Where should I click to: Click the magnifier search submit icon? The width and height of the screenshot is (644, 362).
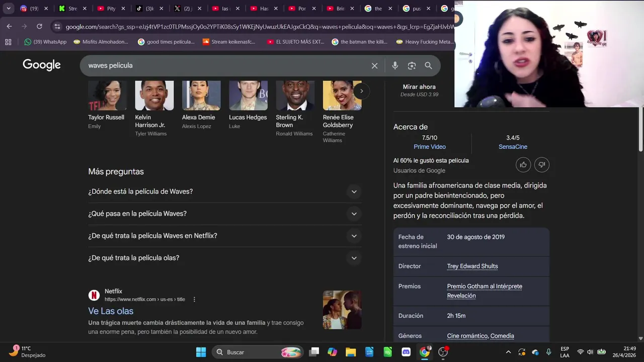point(428,65)
